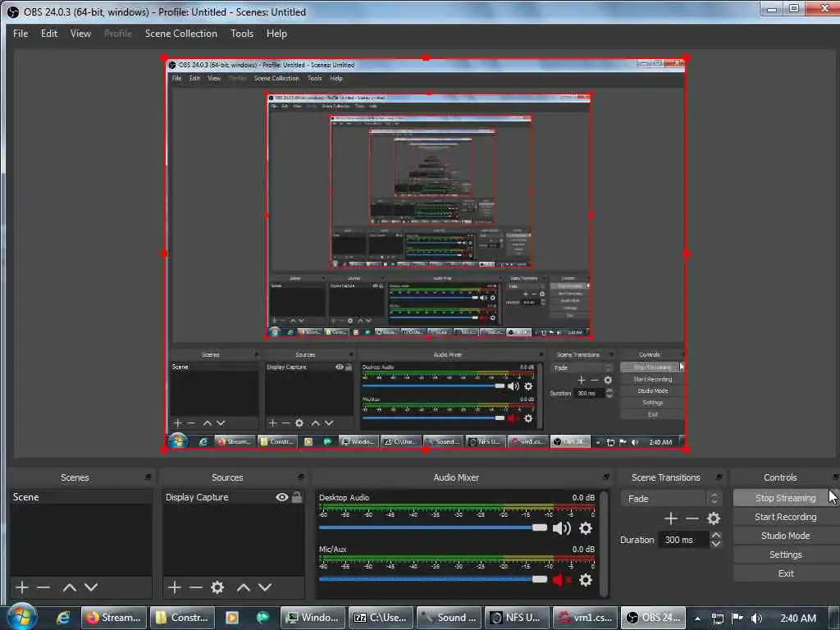
Task: Undock the Scenes panel
Action: pos(148,477)
